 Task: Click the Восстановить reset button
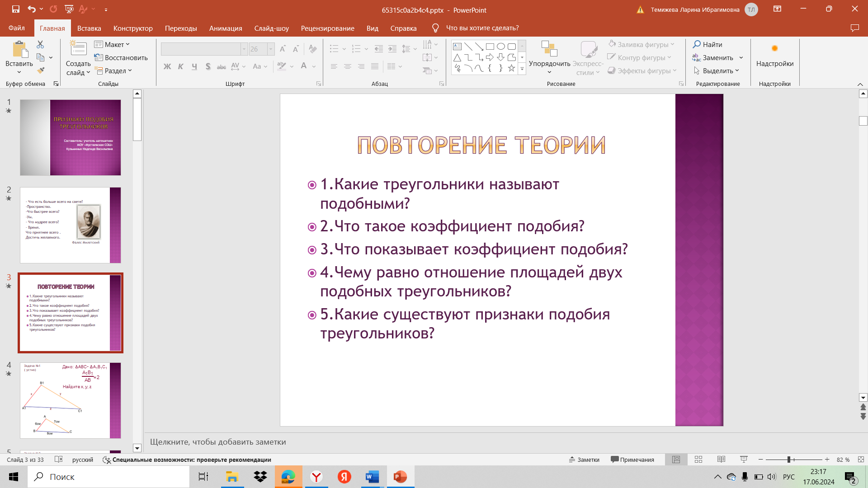pyautogui.click(x=121, y=57)
